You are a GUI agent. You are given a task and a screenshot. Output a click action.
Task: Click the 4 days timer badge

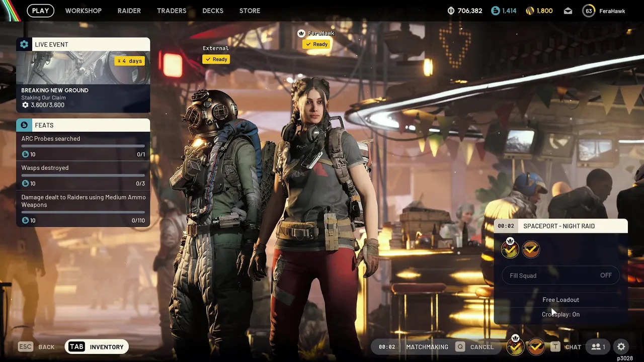coord(130,61)
